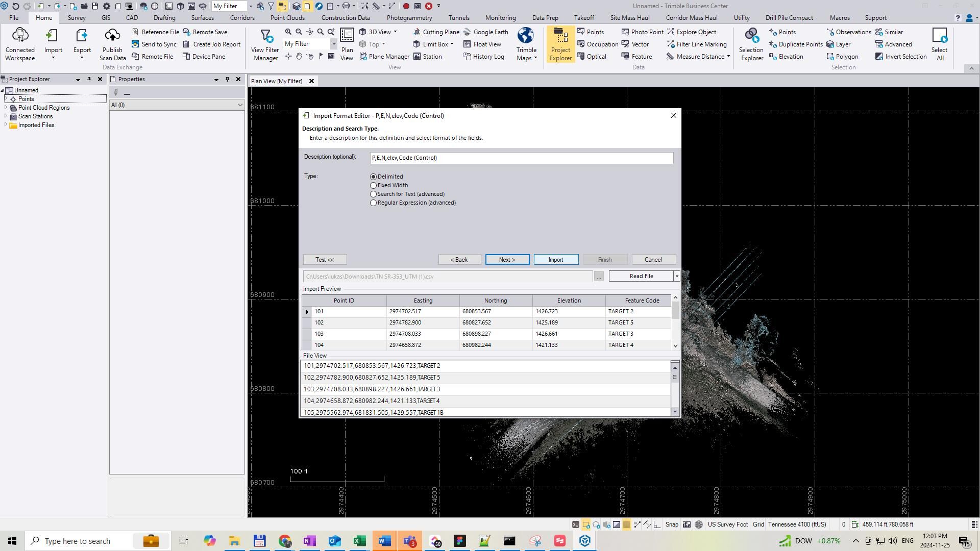The image size is (980, 551).
Task: Launch Google Earth from ribbon
Action: (x=485, y=32)
